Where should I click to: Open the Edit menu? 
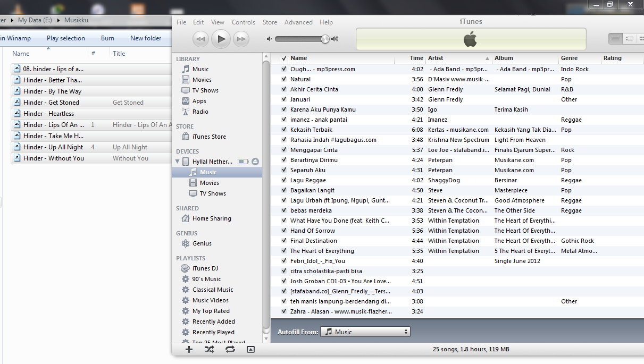click(x=198, y=22)
